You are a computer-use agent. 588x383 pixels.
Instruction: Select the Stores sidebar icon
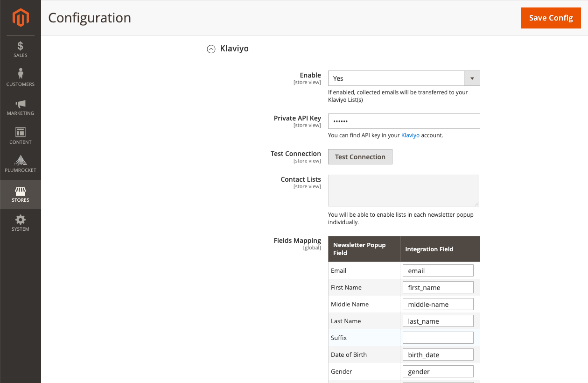20,194
